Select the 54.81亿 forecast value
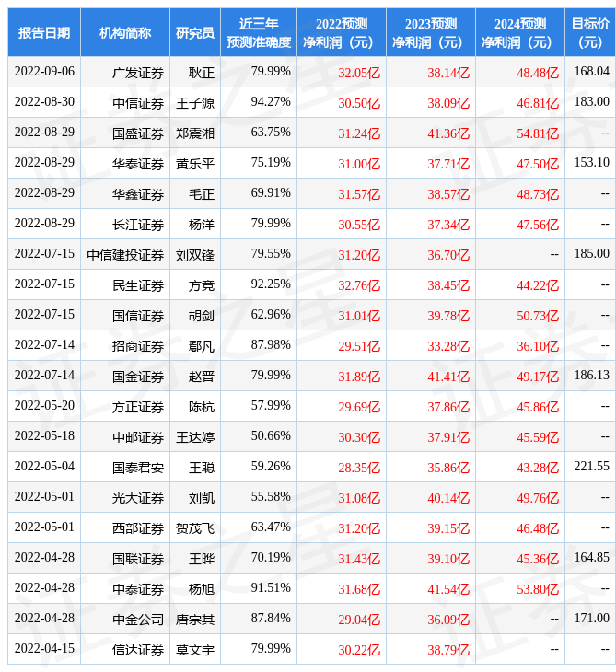This screenshot has width=616, height=672. [x=538, y=133]
